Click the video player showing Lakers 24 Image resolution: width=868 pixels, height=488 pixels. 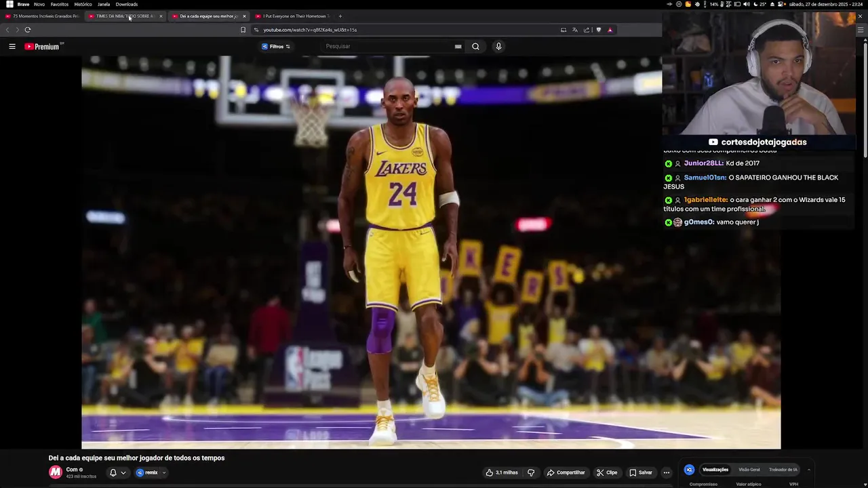pos(431,252)
